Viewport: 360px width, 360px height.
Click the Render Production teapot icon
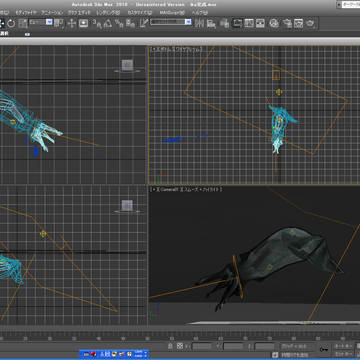310,23
